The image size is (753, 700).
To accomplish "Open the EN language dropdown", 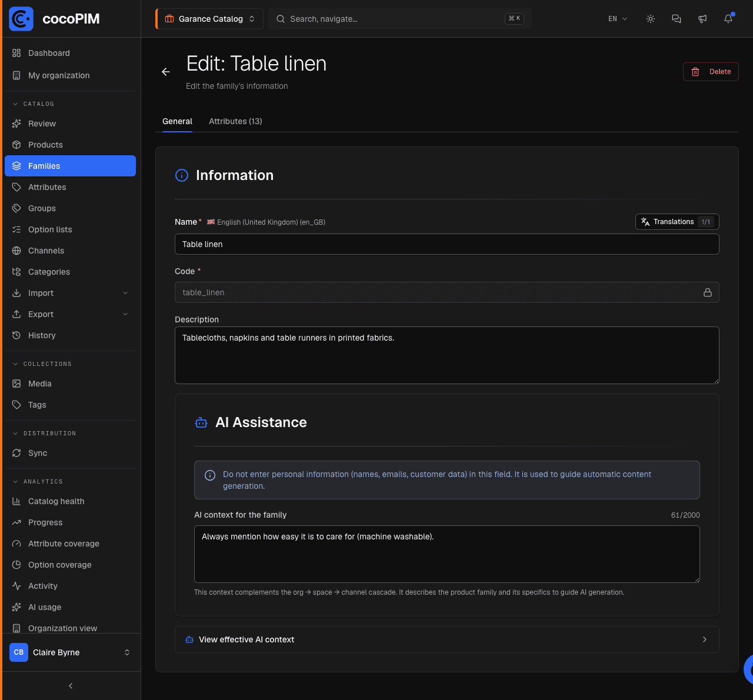I will pos(618,19).
